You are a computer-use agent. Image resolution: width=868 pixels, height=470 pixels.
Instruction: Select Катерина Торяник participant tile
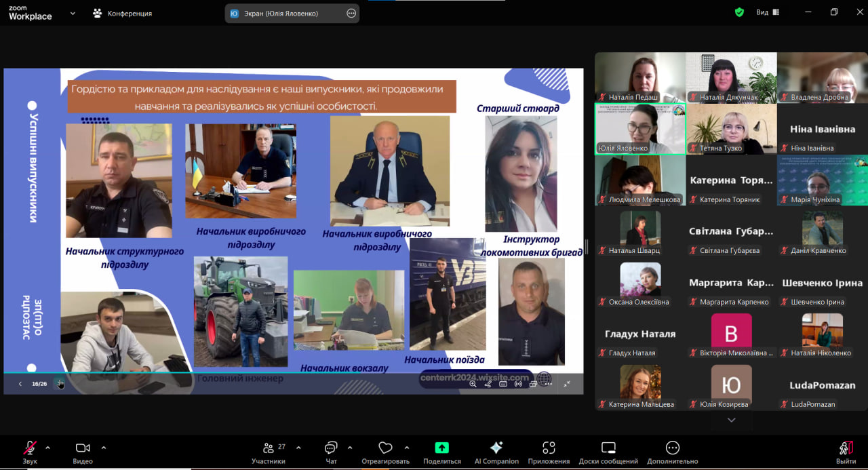pyautogui.click(x=731, y=180)
